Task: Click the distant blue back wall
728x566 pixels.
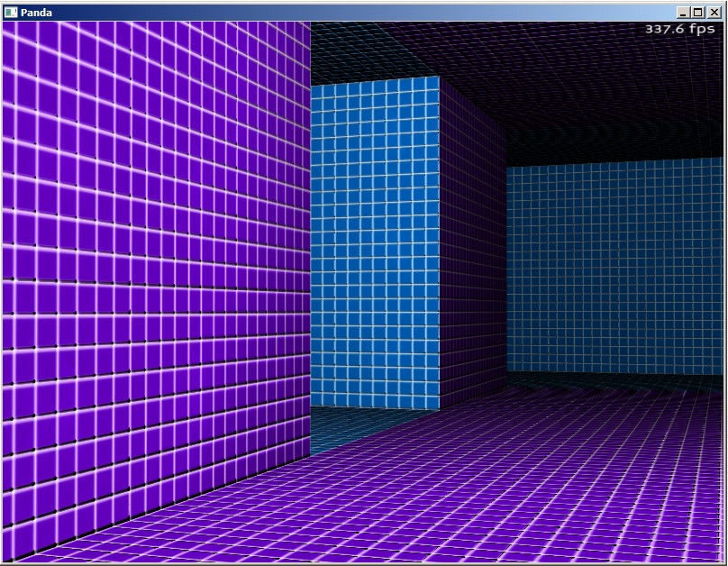Action: pyautogui.click(x=613, y=270)
